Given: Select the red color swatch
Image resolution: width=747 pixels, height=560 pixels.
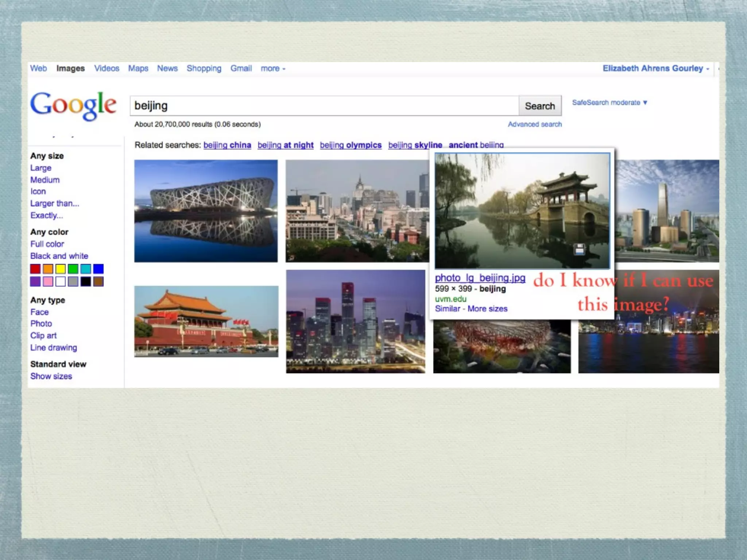Looking at the screenshot, I should click(x=35, y=269).
